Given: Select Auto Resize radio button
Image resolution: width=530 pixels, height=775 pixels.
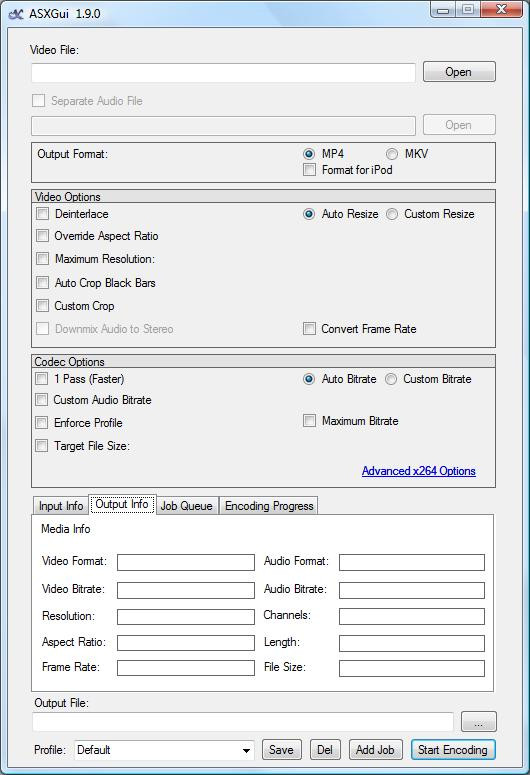Looking at the screenshot, I should (x=309, y=214).
